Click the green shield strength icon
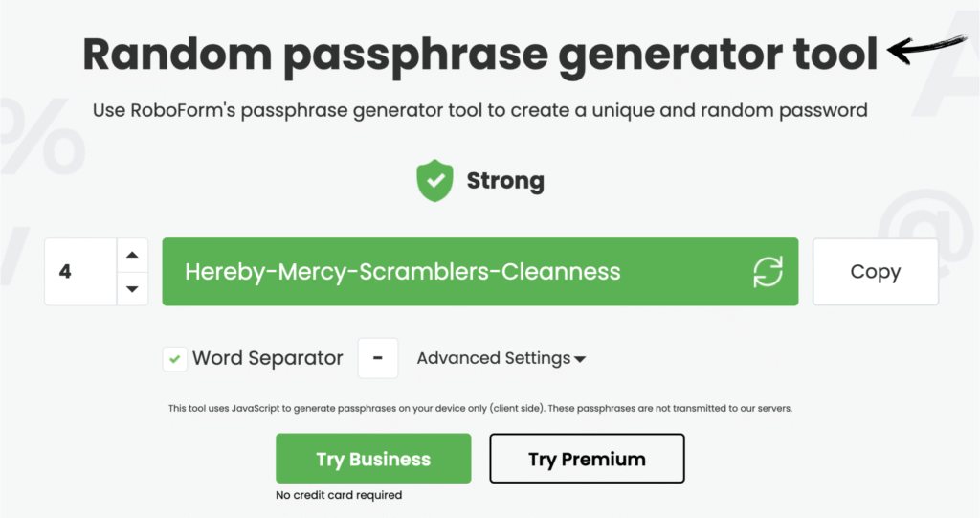The height and width of the screenshot is (518, 980). tap(434, 181)
